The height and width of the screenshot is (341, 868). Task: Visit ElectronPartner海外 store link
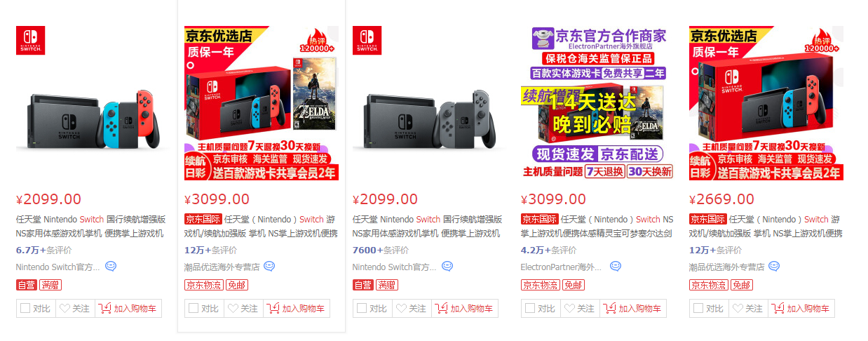(562, 267)
